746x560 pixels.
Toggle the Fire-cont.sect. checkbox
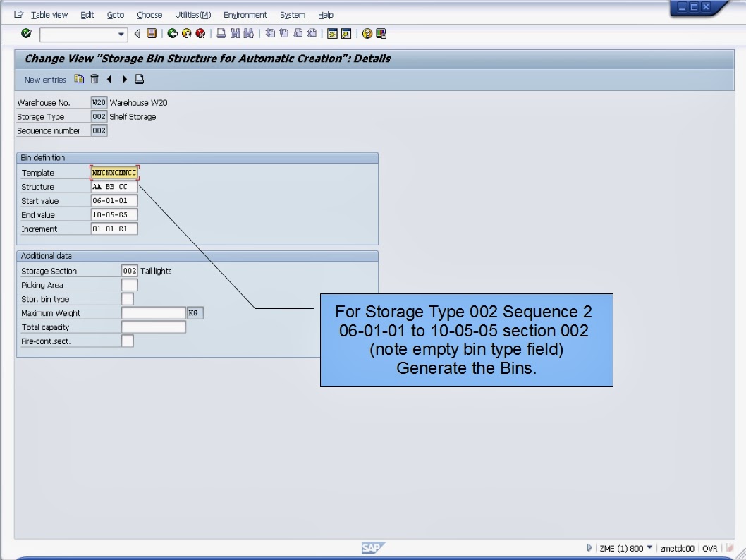click(127, 341)
